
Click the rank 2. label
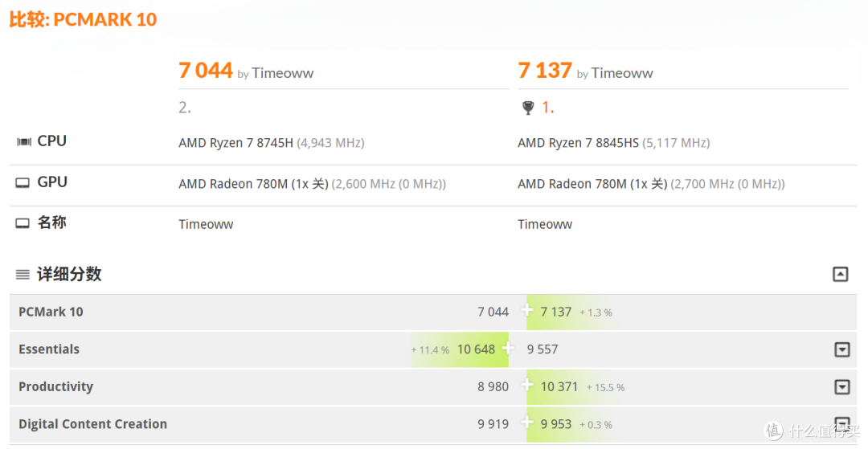pos(185,108)
